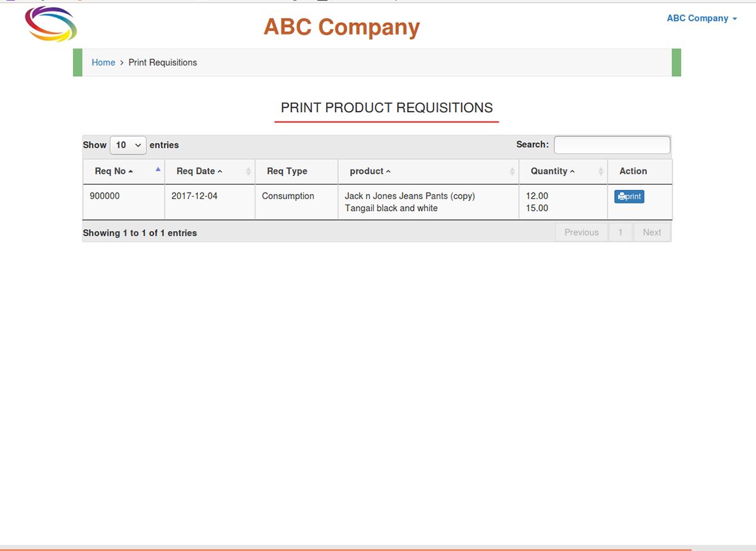
Task: Select page 1 in pagination
Action: coord(621,232)
